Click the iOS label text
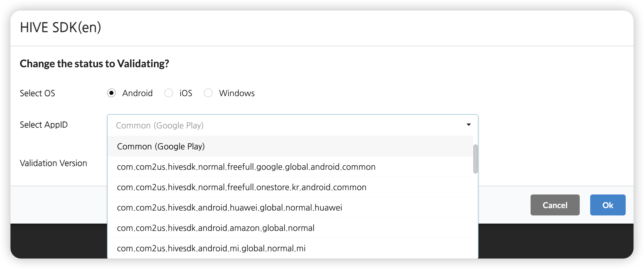644x269 pixels. coord(186,93)
